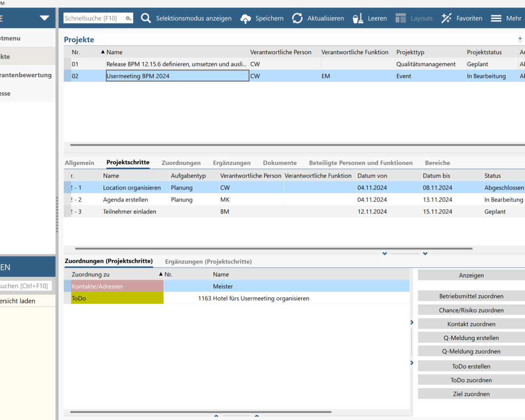Click the Qualitätsmanagement project type cell

coord(430,64)
